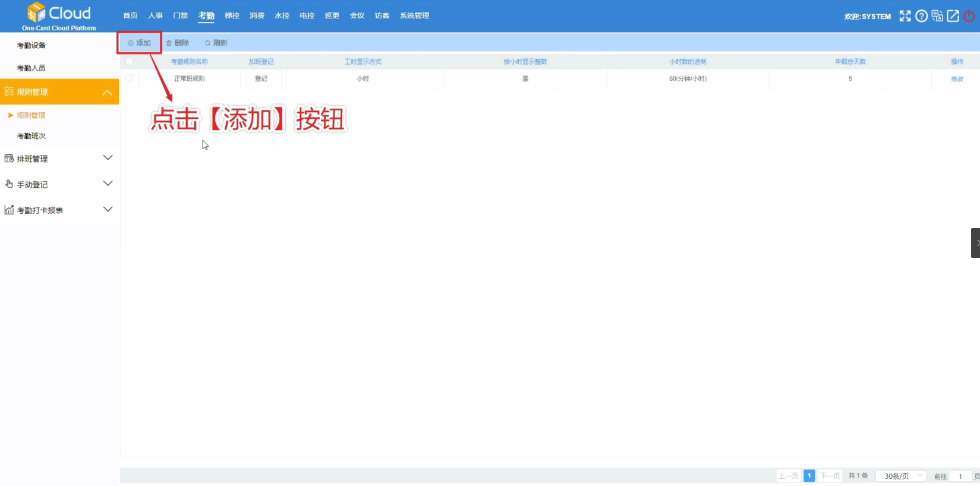Click the 刷新 (refresh) button
The width and height of the screenshot is (980, 486).
[x=216, y=43]
